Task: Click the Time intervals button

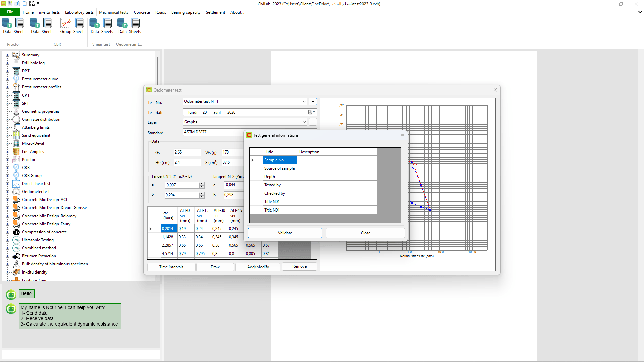Action: click(x=171, y=267)
